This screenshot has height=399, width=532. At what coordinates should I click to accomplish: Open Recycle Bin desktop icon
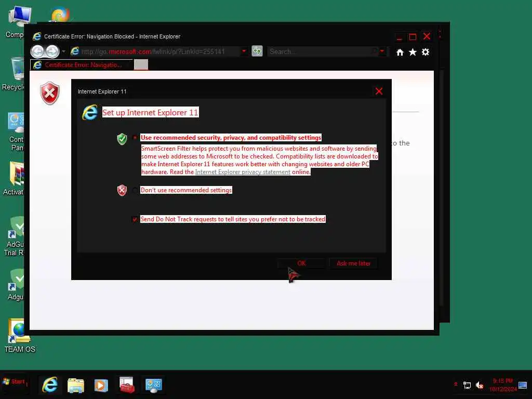point(14,74)
